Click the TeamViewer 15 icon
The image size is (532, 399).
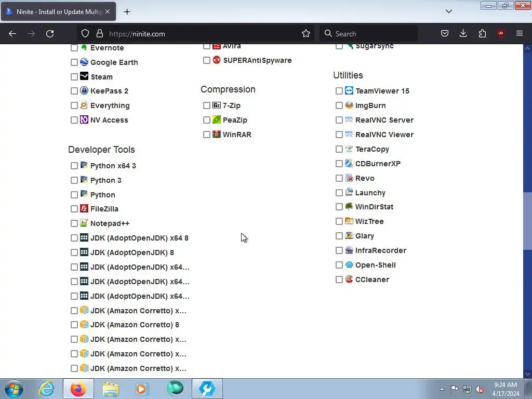tap(349, 90)
